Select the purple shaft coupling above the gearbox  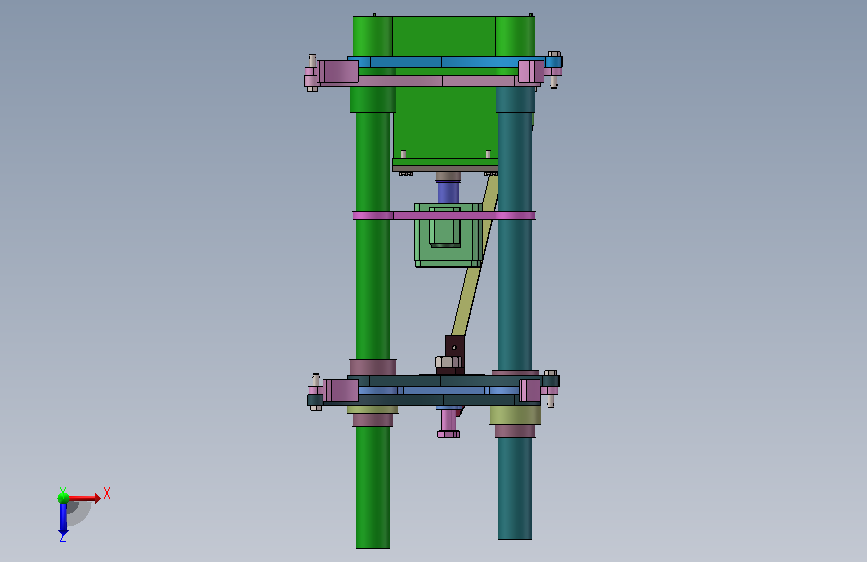click(x=448, y=192)
